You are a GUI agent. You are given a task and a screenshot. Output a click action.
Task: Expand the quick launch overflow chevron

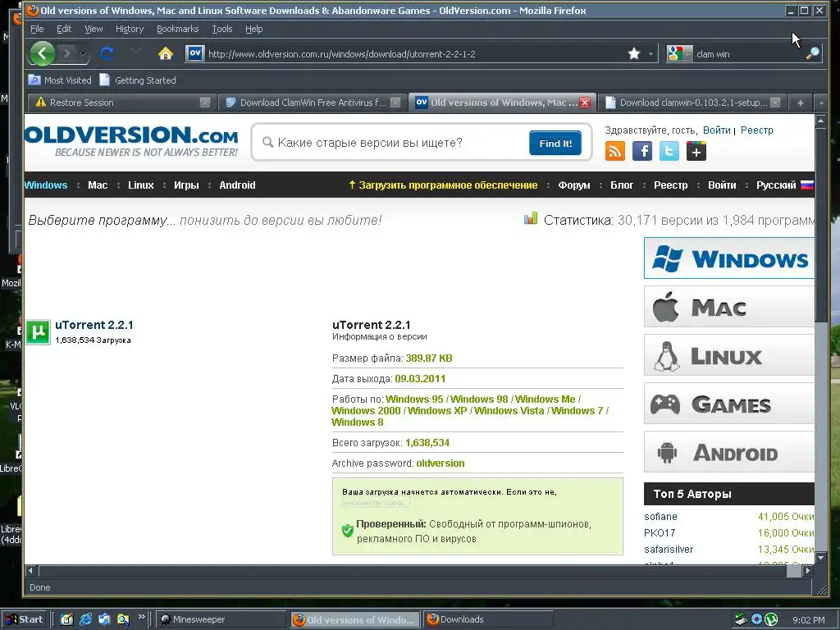(141, 617)
